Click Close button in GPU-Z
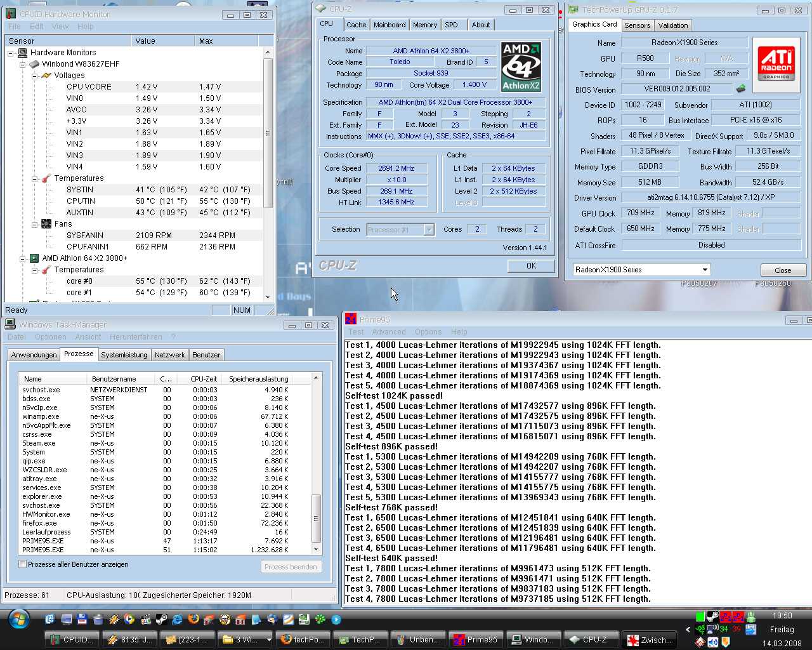This screenshot has height=650, width=812. (x=783, y=270)
